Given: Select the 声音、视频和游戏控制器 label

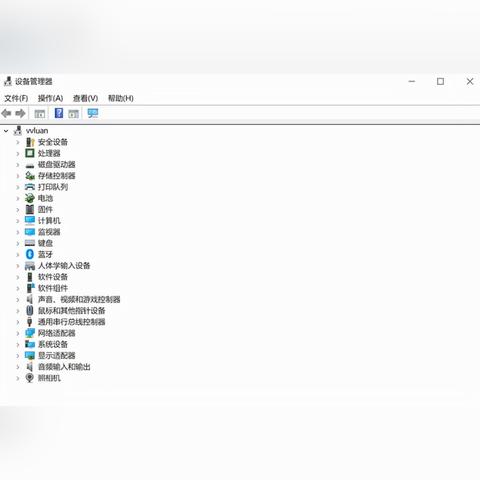Looking at the screenshot, I should tap(79, 299).
